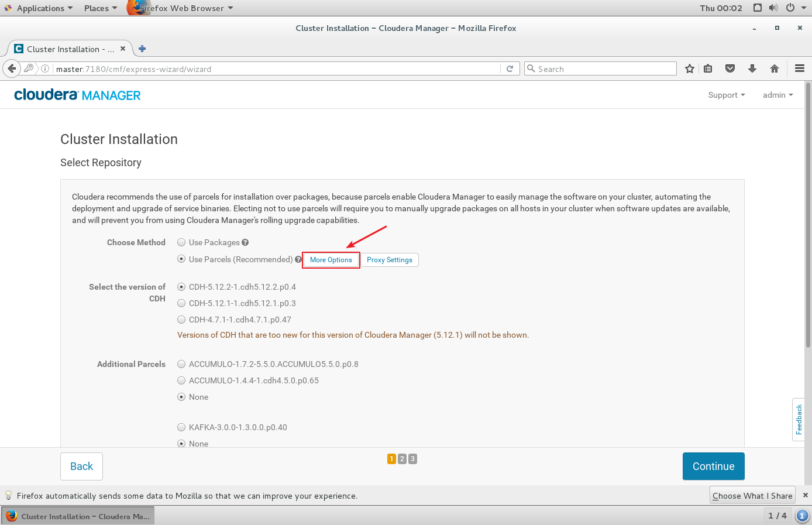812x525 pixels.
Task: Click the Choose What I Share button
Action: (752, 495)
